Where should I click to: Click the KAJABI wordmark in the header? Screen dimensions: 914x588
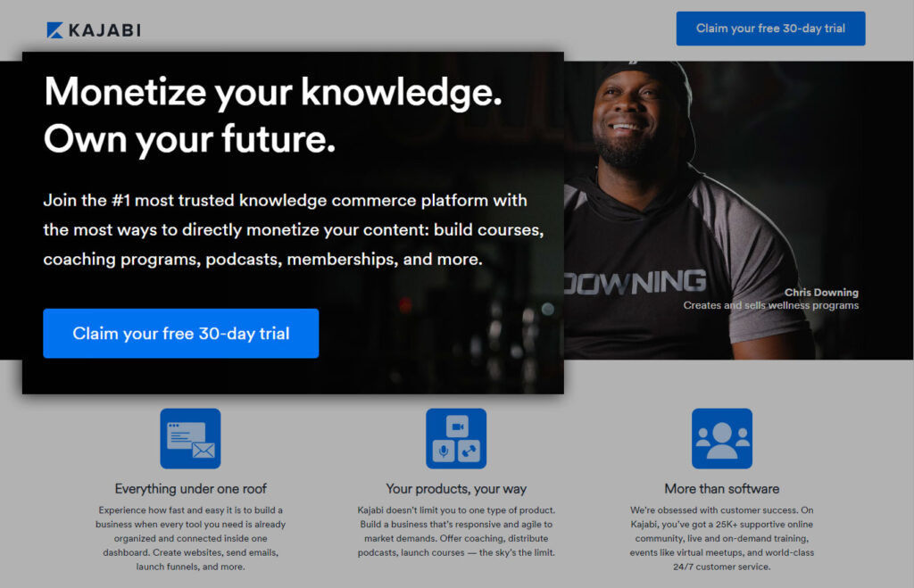click(105, 30)
